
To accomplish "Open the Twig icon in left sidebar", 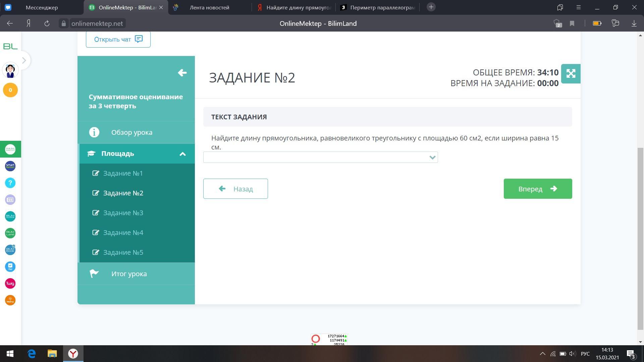I will [10, 284].
